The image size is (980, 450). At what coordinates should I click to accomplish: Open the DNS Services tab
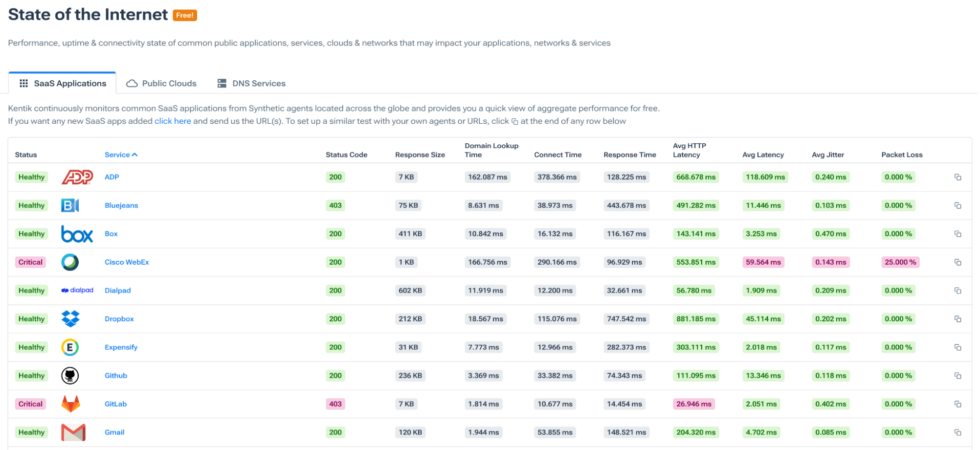coord(251,83)
